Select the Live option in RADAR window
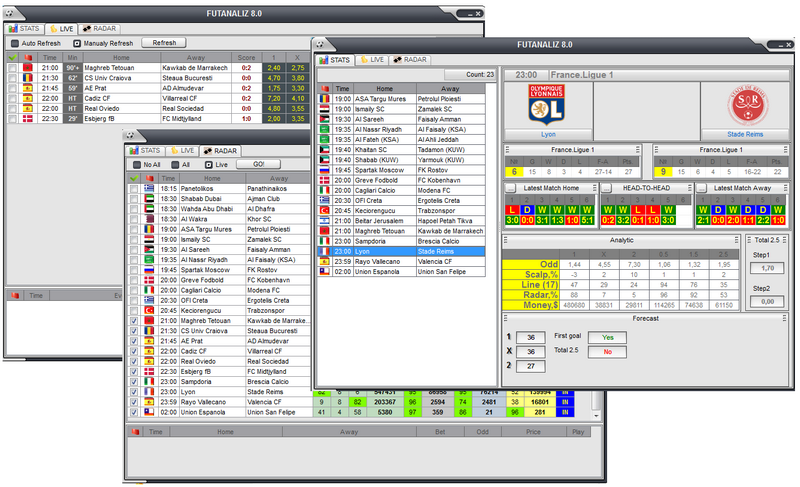Image resolution: width=800 pixels, height=487 pixels. 216,165
